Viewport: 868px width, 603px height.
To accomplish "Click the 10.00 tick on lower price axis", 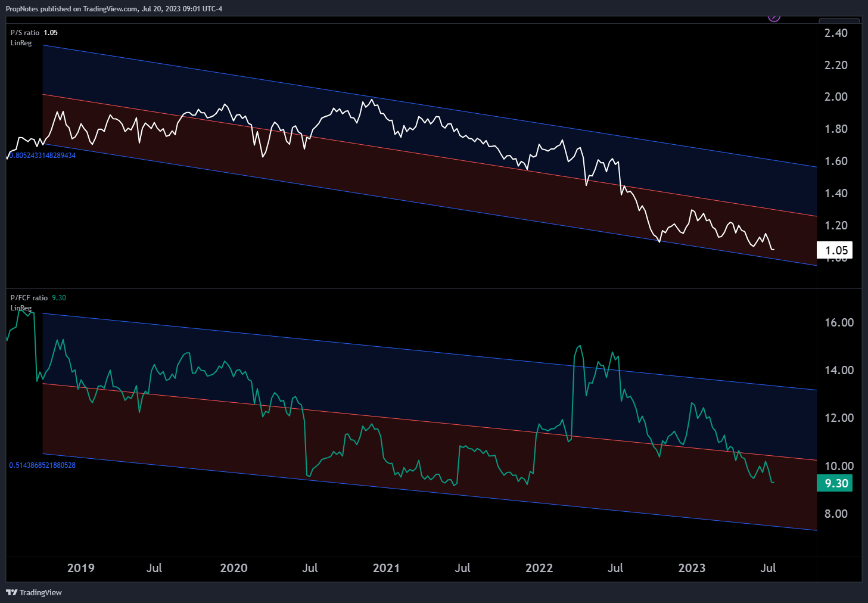I will click(x=839, y=466).
